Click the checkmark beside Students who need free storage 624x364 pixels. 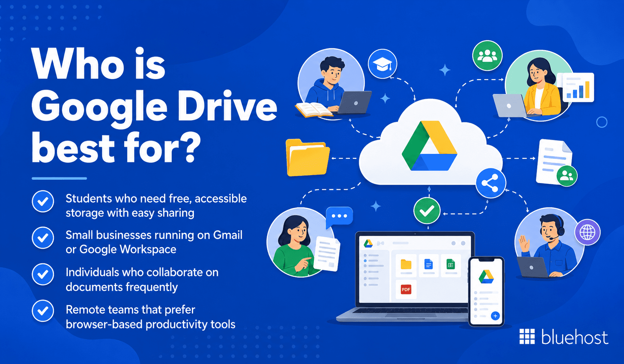[43, 201]
